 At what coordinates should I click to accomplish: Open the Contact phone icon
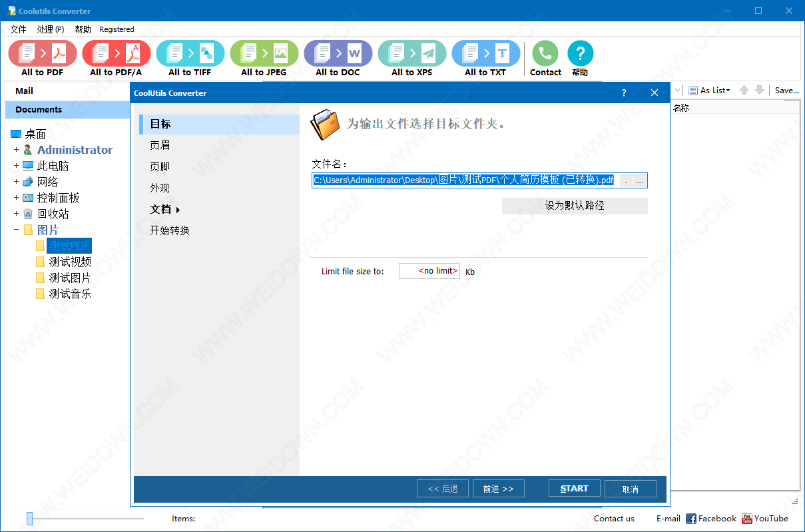[x=545, y=53]
